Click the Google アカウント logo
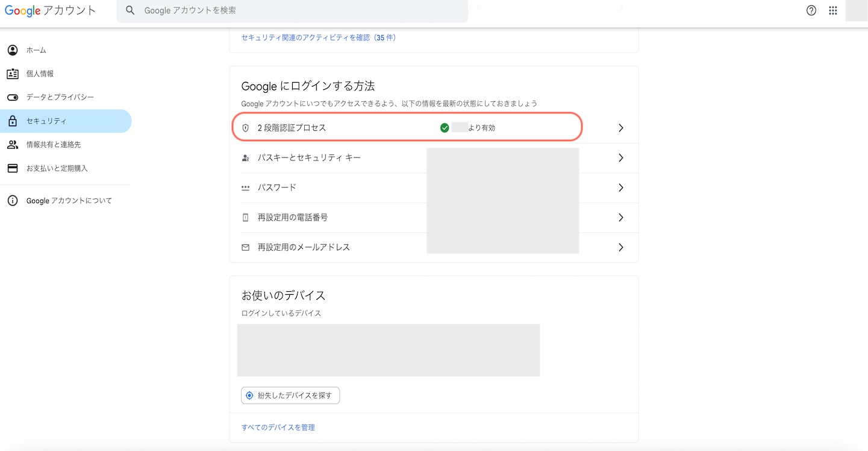 (x=50, y=11)
